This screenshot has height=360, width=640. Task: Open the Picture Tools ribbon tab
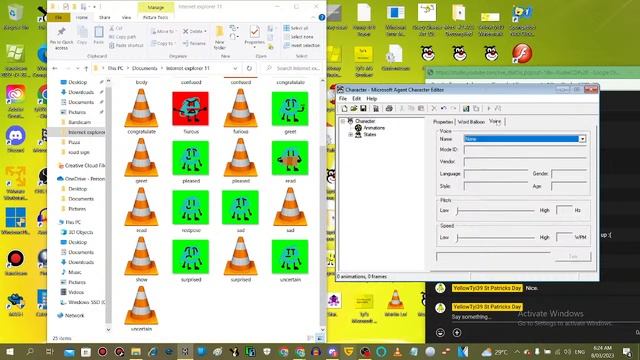[156, 18]
